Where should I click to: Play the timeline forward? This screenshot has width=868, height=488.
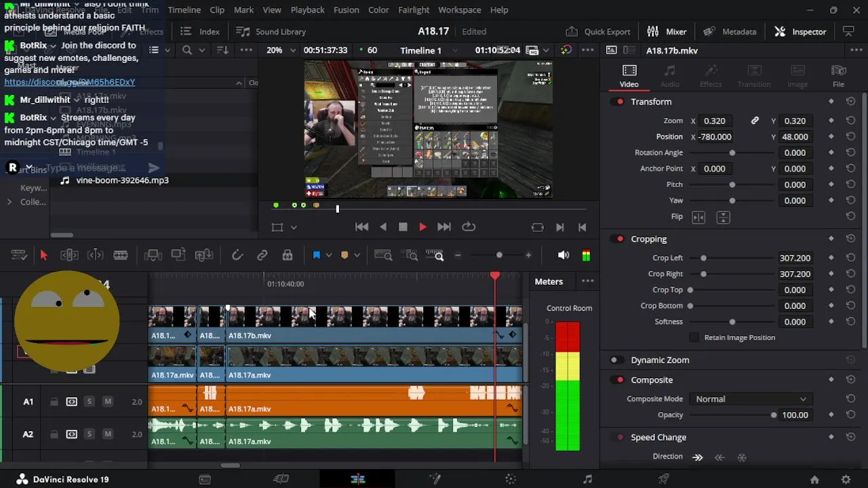422,228
